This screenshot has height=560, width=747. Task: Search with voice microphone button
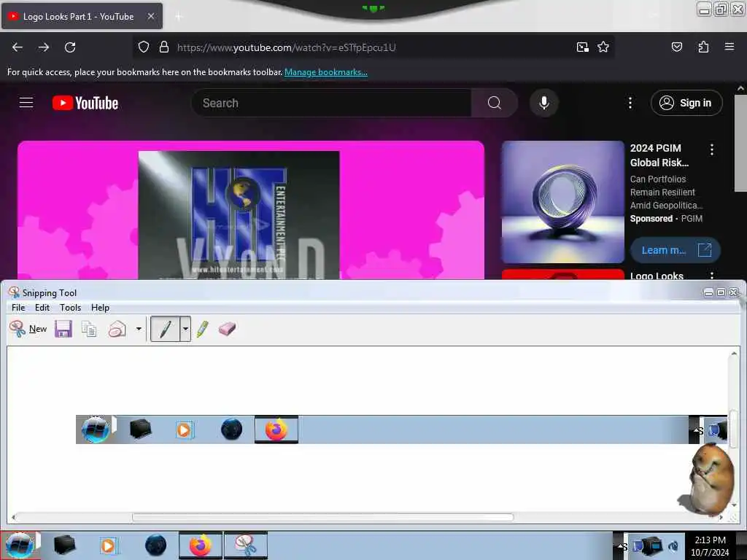point(543,103)
